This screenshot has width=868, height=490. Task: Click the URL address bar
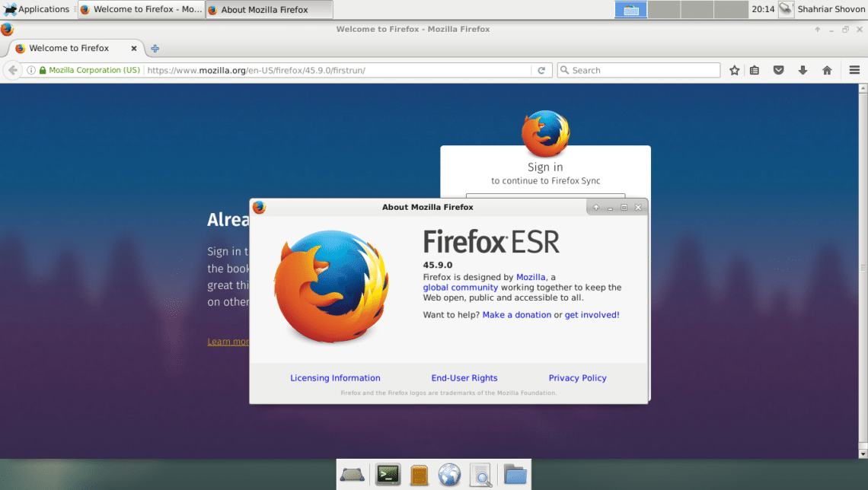point(337,70)
